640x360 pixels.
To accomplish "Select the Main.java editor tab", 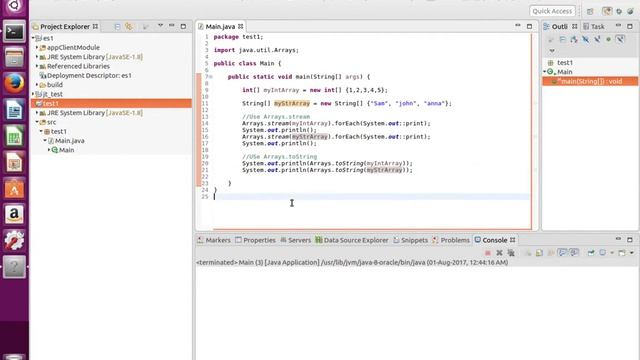I will [220, 27].
